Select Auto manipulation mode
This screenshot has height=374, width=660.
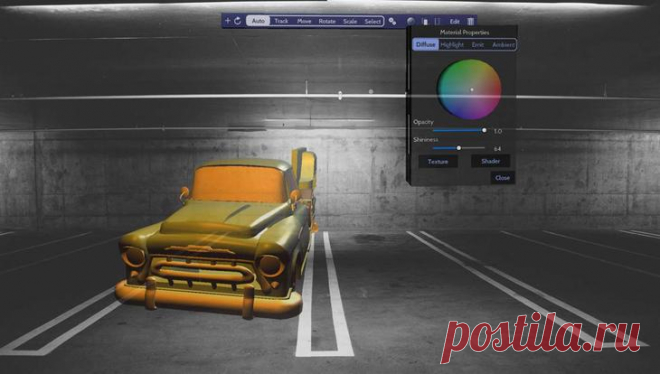pos(258,21)
